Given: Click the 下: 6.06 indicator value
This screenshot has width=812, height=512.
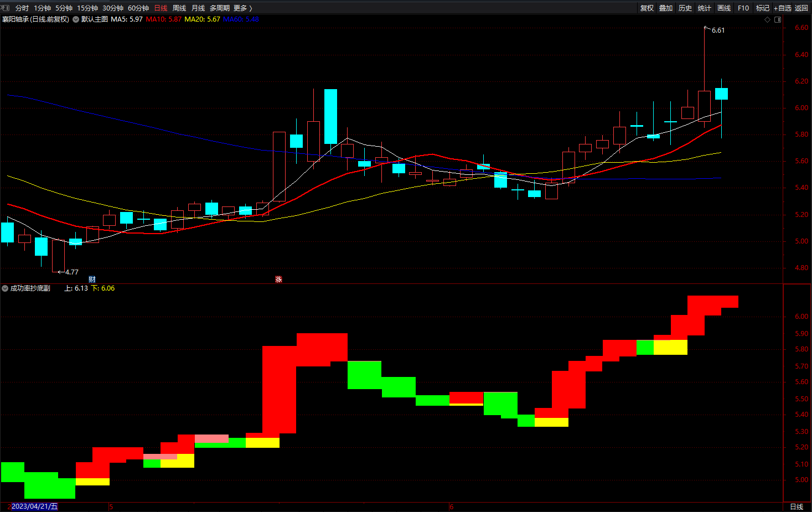Looking at the screenshot, I should 103,288.
